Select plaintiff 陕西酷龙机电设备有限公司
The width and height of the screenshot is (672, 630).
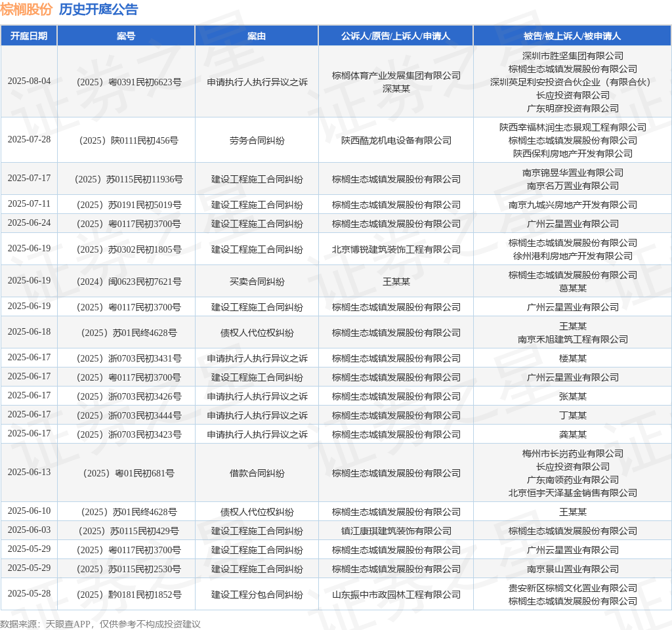click(396, 140)
